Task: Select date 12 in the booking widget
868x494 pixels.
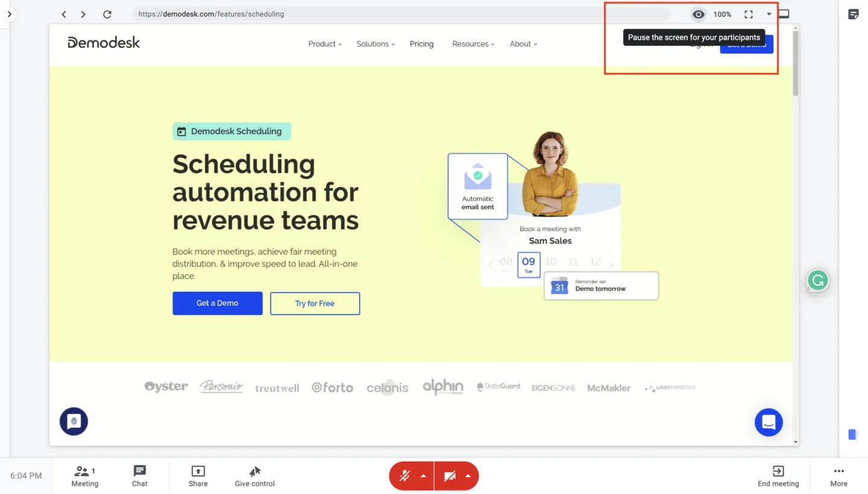Action: (596, 262)
